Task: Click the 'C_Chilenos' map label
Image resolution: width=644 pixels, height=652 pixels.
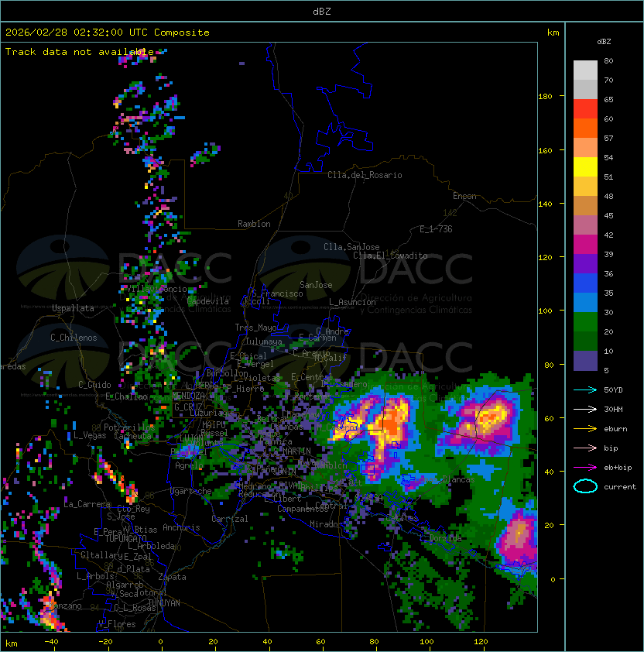Action: tap(74, 338)
